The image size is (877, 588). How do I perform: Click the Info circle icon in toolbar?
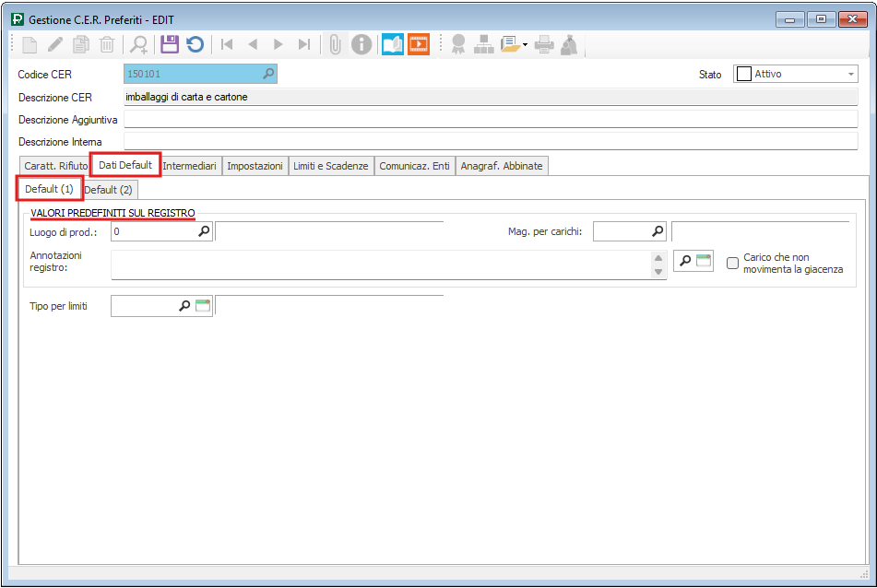click(362, 44)
